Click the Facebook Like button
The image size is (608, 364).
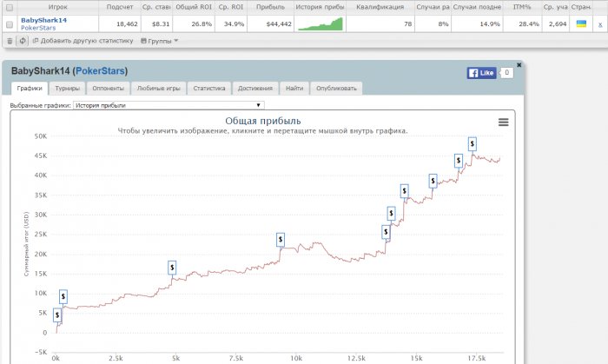(x=481, y=73)
